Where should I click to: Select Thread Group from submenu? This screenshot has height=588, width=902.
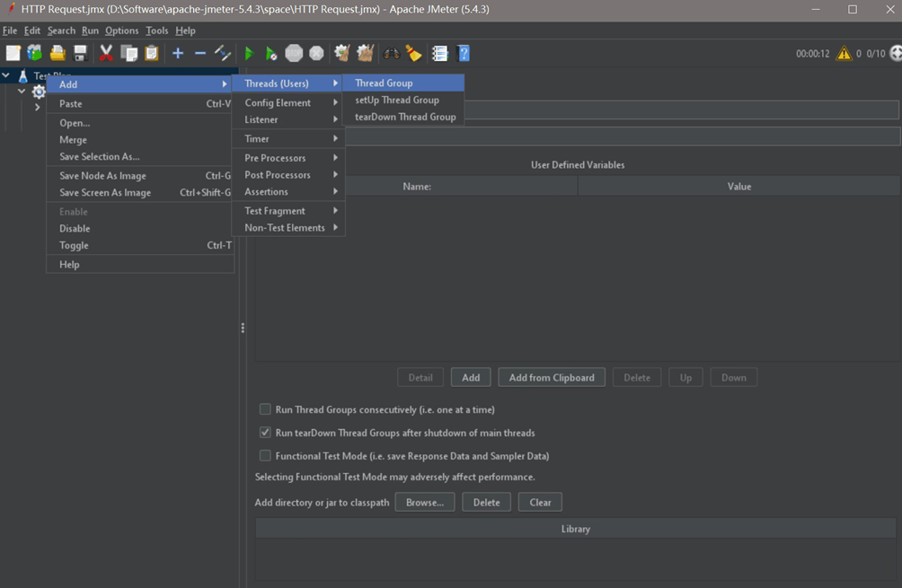403,83
